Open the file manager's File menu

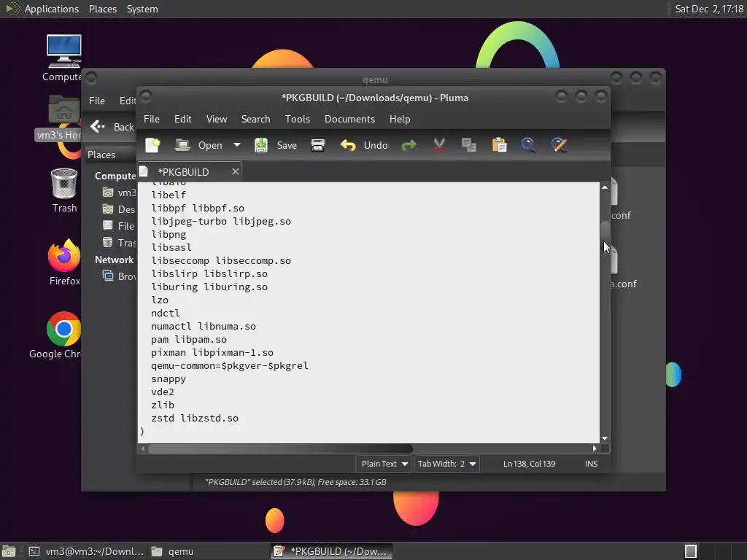click(97, 101)
